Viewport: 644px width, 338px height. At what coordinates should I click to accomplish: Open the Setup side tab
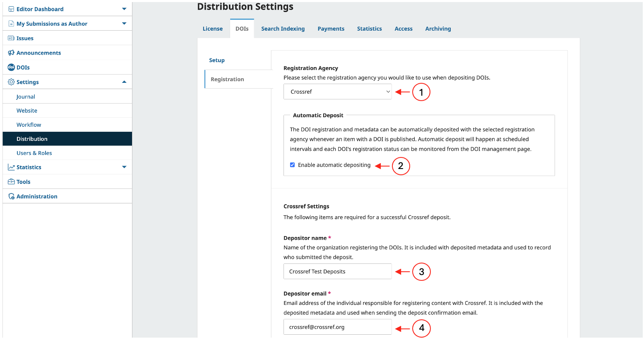coord(217,60)
